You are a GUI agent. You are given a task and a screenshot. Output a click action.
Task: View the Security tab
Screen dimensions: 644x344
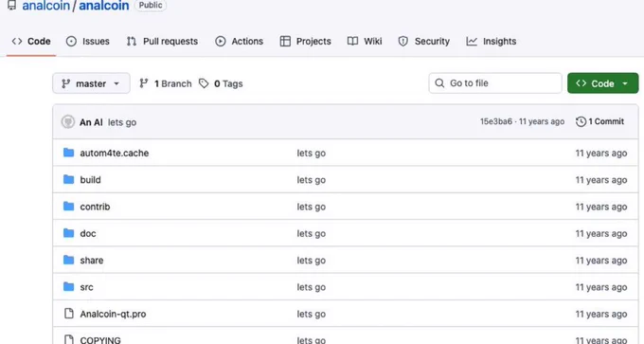click(424, 42)
